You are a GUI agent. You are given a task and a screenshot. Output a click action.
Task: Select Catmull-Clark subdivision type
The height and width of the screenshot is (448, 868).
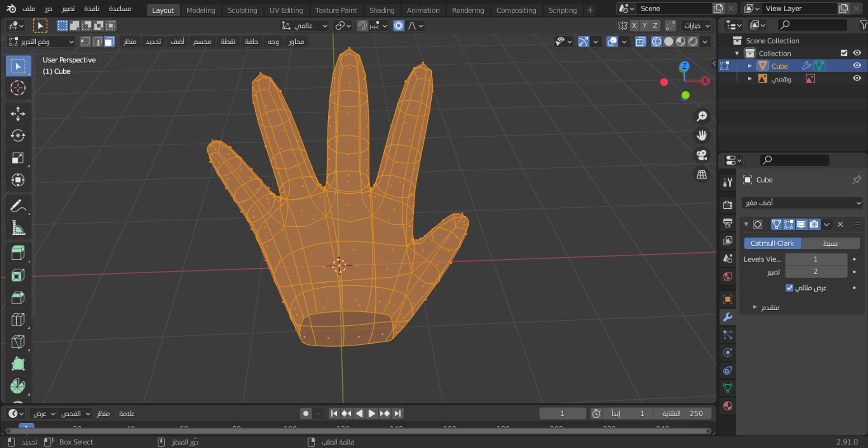pos(772,243)
